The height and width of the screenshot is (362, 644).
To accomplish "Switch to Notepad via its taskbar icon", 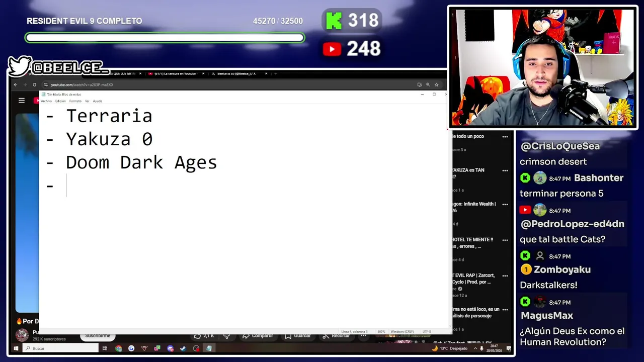I will tap(209, 348).
